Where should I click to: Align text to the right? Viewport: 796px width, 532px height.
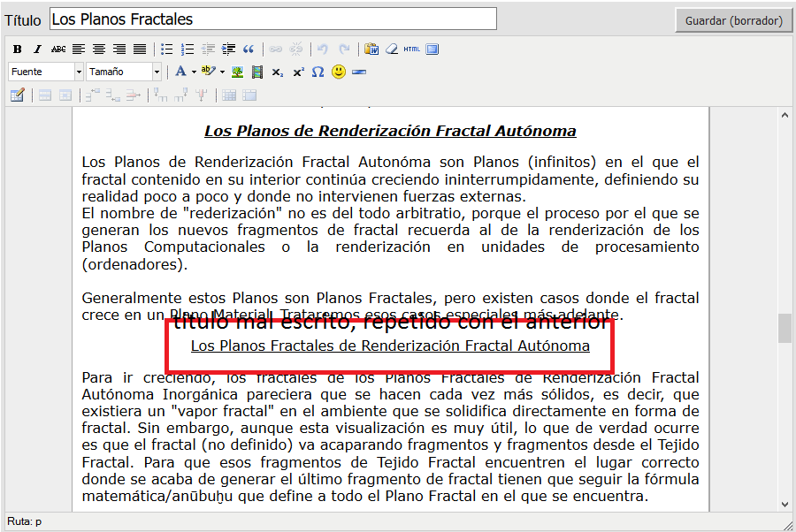pos(119,49)
